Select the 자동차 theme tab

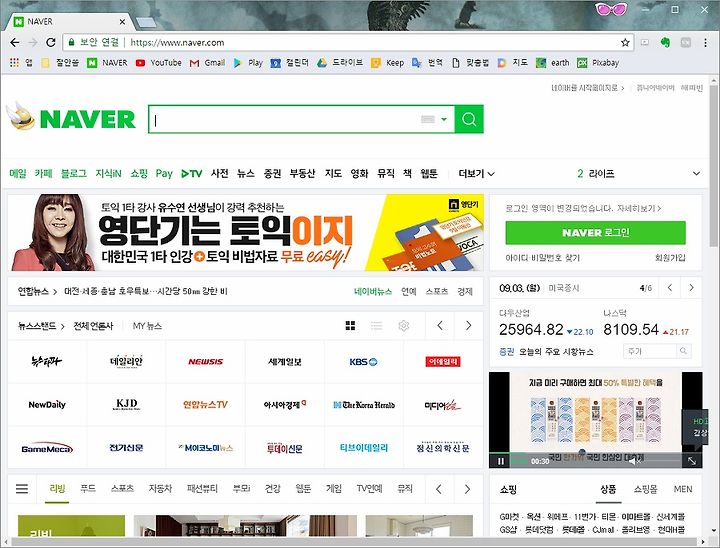160,489
